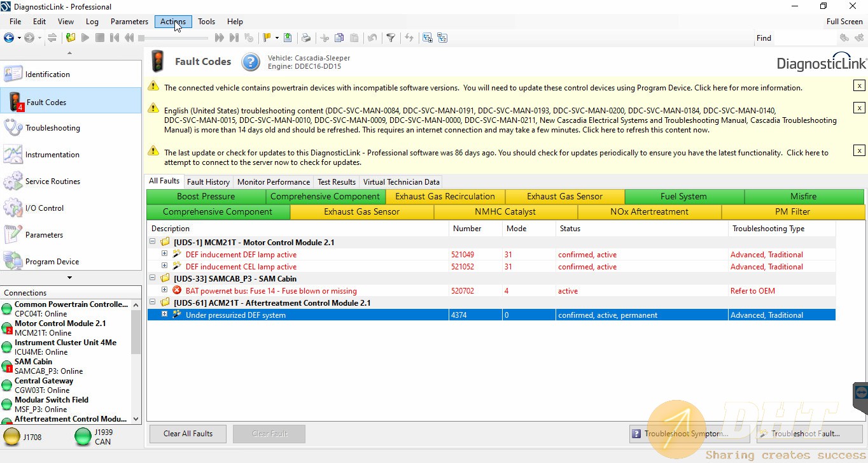Collapse the ACM21T Aftertreatment Control Module group

[152, 303]
